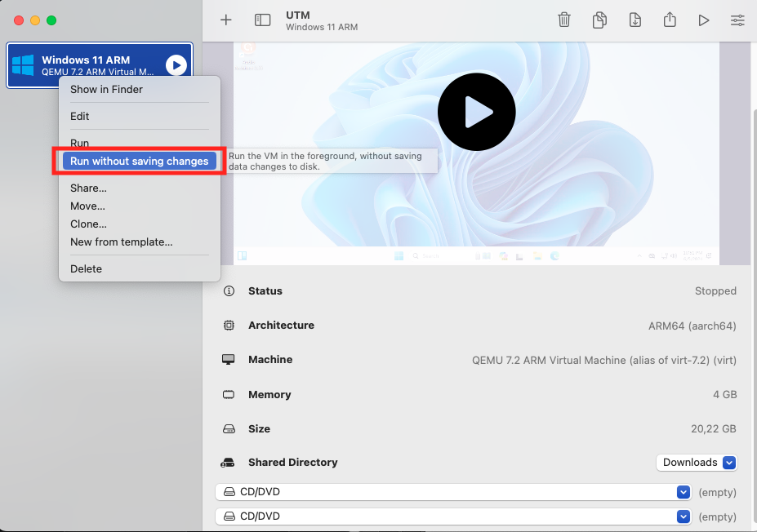The height and width of the screenshot is (532, 757).
Task: Choose Edit from the context menu
Action: [80, 116]
